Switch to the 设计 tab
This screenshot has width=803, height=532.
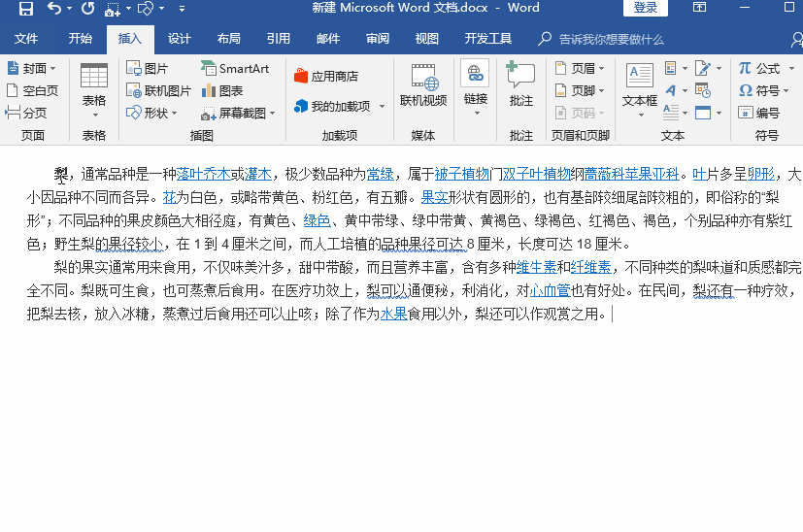[180, 39]
